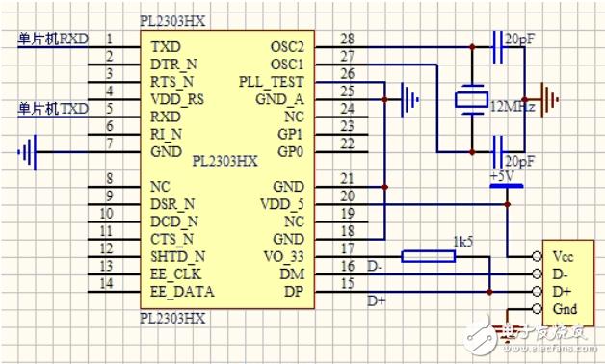Click the EE_DATA pin label
Image resolution: width=605 pixels, height=364 pixels.
tap(182, 292)
